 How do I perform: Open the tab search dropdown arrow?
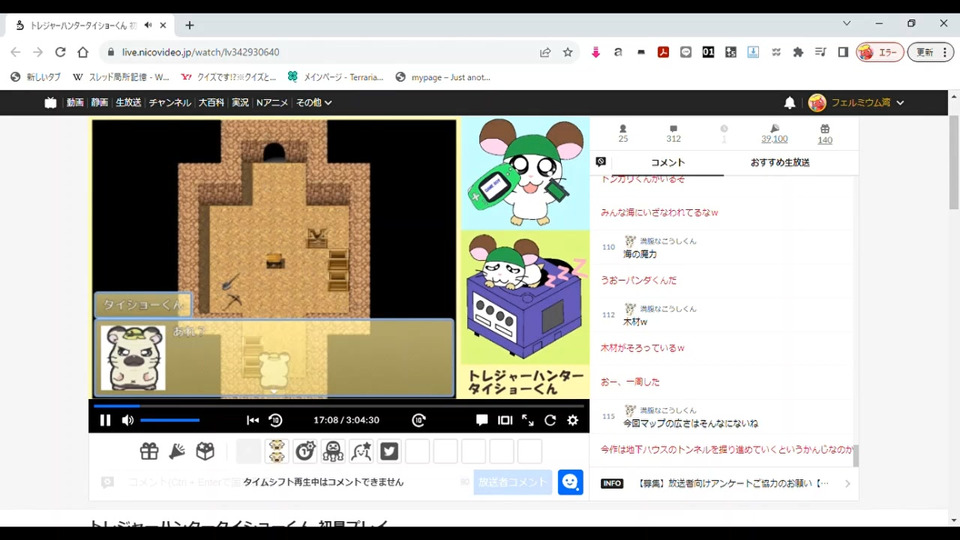pyautogui.click(x=847, y=23)
